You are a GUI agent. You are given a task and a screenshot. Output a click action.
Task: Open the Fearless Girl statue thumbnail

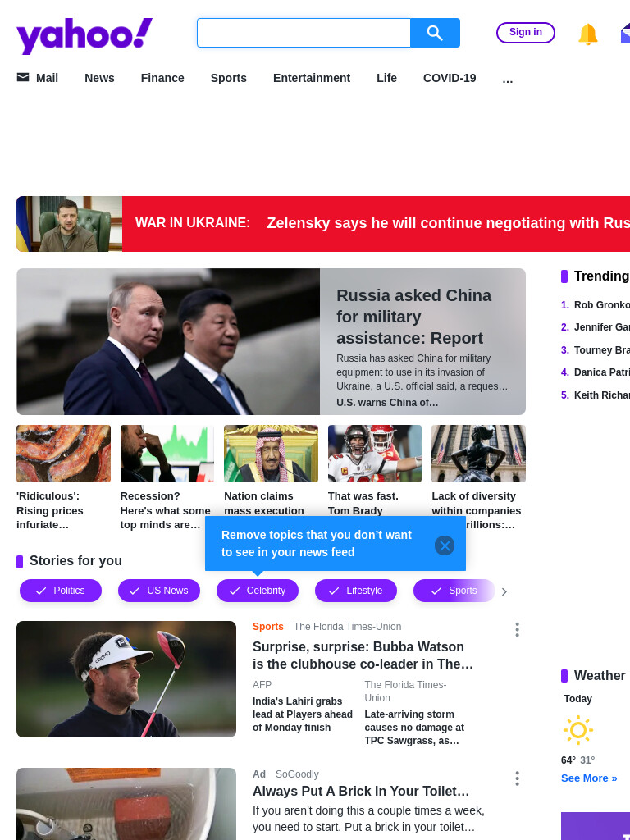pyautogui.click(x=478, y=453)
